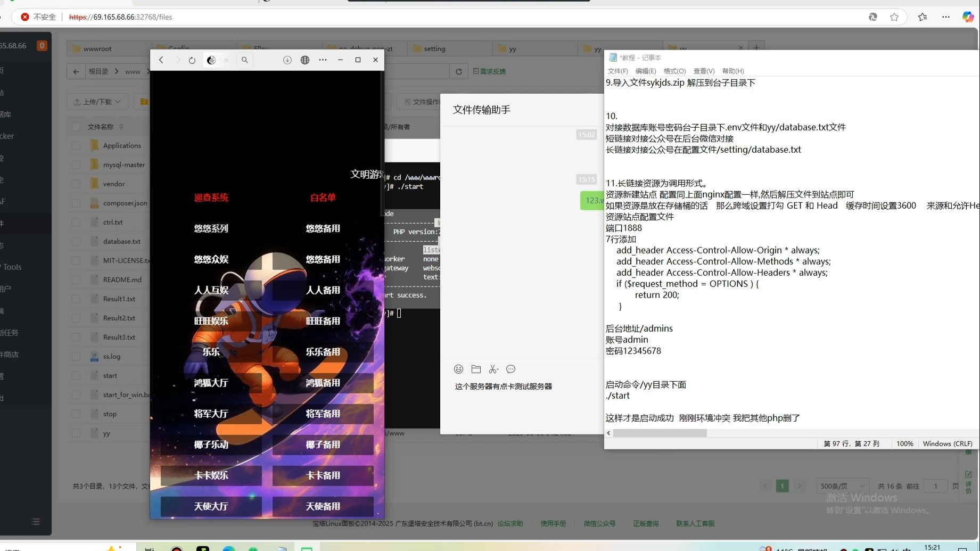Tick the checkbox for Result1.txt
The height and width of the screenshot is (551, 980).
(76, 299)
